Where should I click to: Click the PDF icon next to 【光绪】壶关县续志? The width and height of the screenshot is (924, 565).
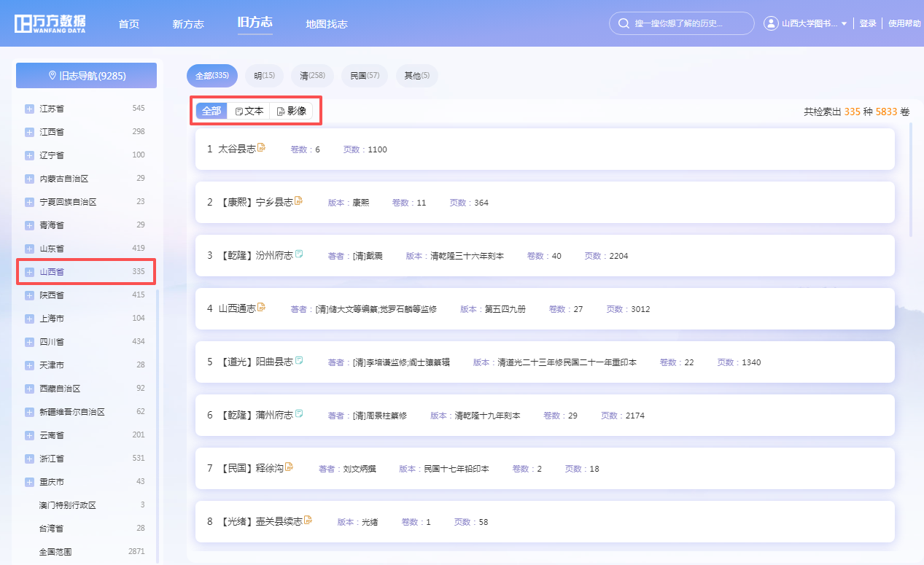coord(308,519)
